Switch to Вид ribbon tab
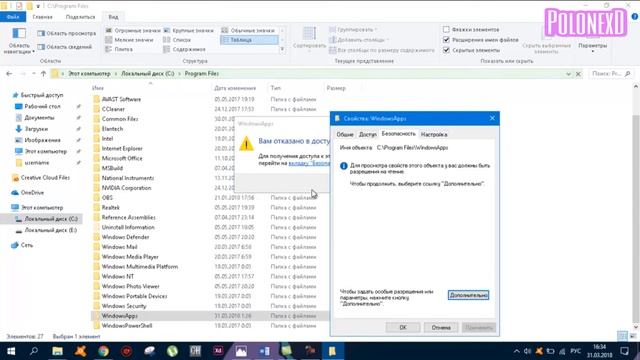The height and width of the screenshot is (360, 640). 113,17
